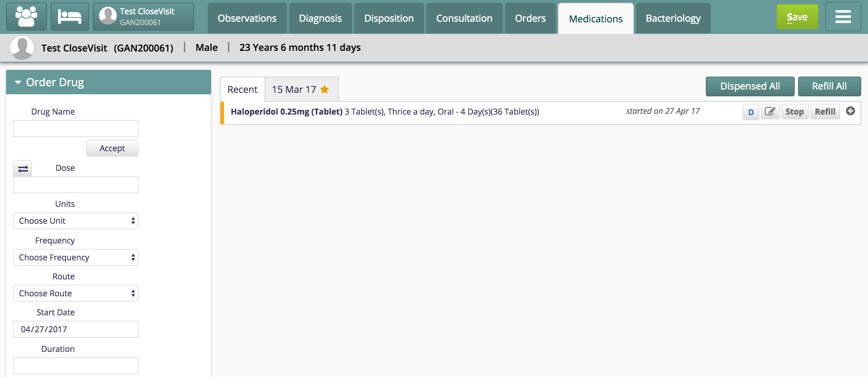The image size is (868, 377).
Task: Switch to the Observations tab
Action: click(x=247, y=18)
